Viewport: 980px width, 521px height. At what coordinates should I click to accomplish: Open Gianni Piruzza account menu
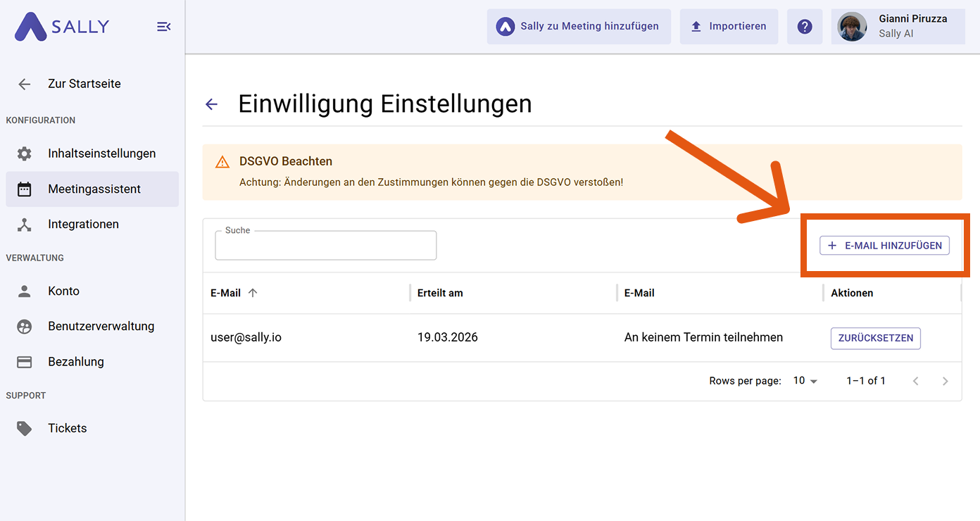(912, 27)
